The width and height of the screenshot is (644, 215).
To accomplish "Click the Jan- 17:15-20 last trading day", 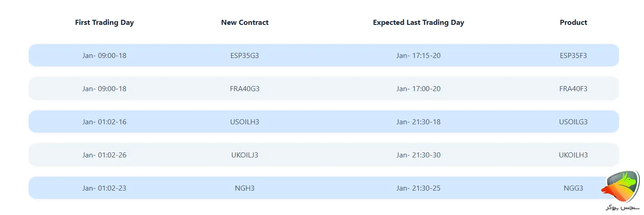I will click(418, 56).
